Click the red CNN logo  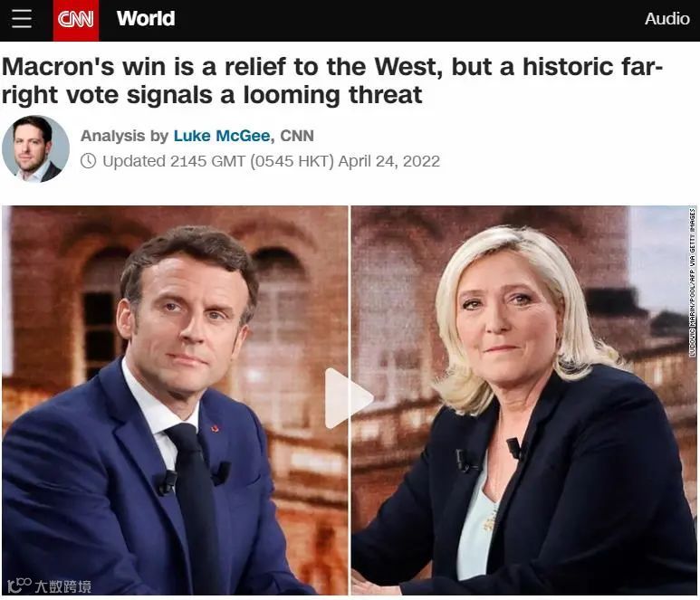click(76, 20)
